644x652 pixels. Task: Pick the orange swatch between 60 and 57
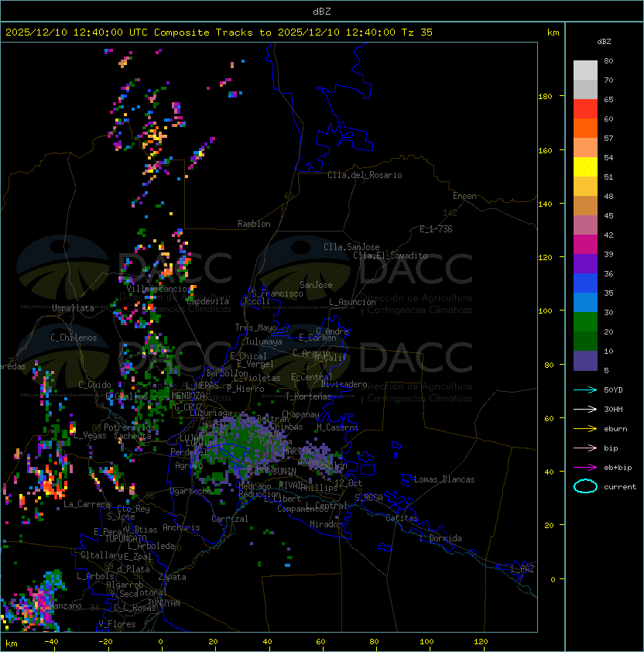point(585,128)
